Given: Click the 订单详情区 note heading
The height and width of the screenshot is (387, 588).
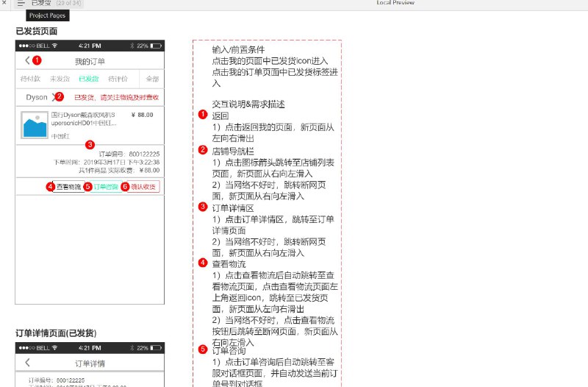Looking at the screenshot, I should click(x=233, y=208).
